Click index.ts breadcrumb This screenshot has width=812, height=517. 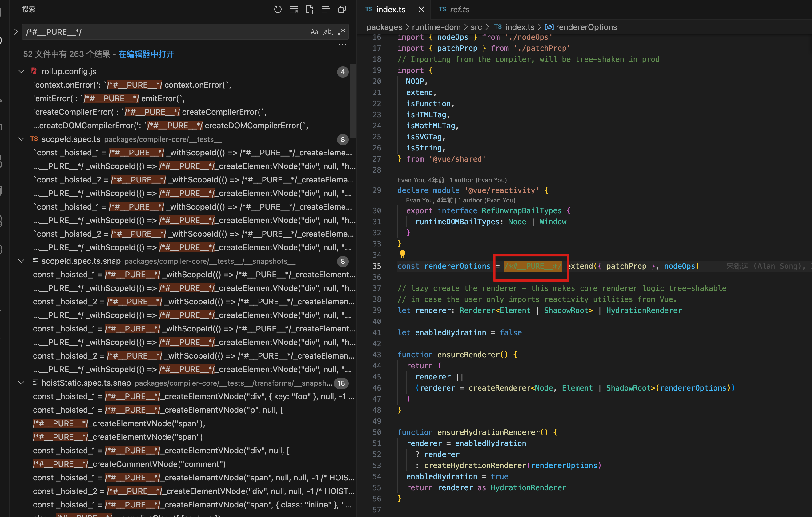520,27
